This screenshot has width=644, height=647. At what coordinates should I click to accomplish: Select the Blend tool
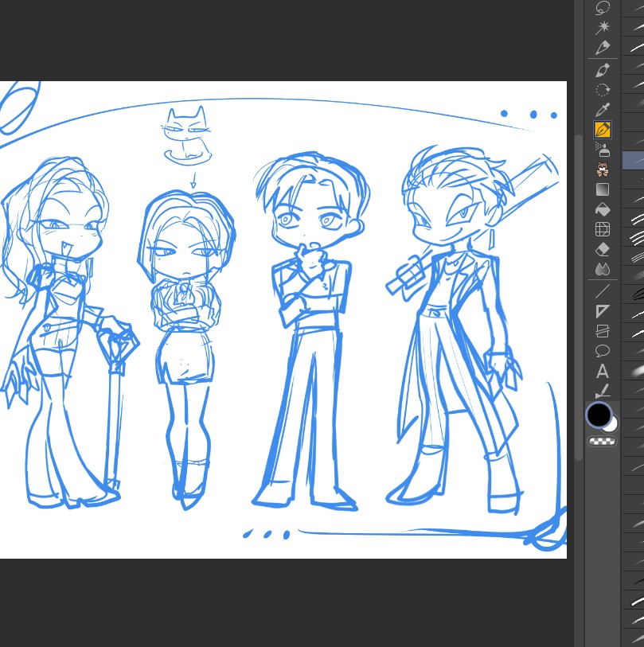[x=603, y=270]
